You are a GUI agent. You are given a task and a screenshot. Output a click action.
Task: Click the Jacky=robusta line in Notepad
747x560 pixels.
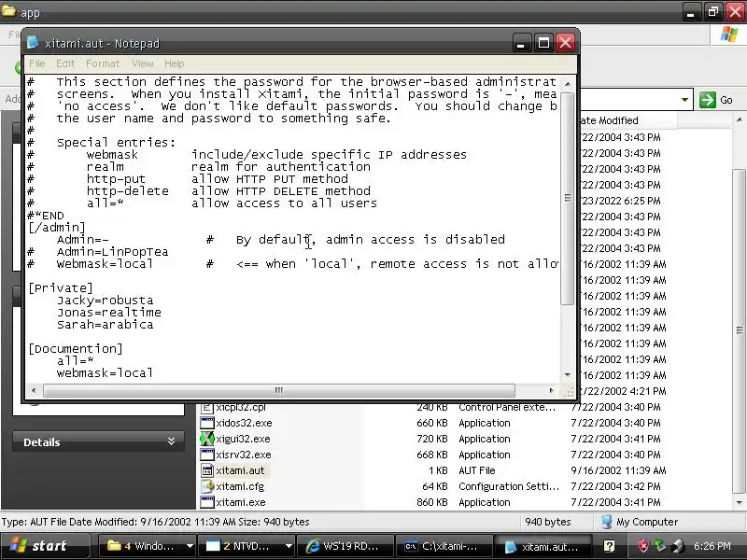click(x=106, y=300)
